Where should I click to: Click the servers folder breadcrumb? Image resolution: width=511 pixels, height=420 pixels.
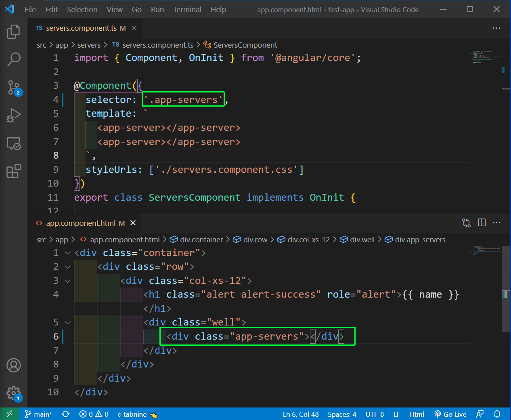[89, 45]
